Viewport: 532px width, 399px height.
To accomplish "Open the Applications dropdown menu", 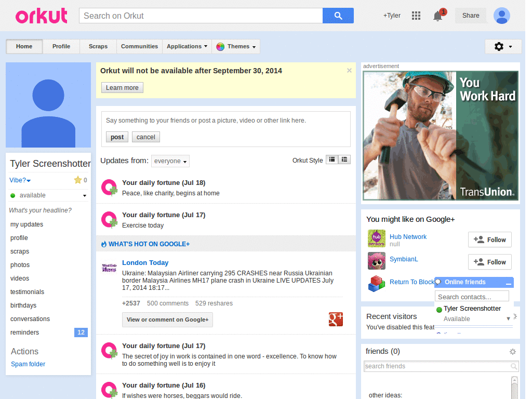I will tap(187, 46).
